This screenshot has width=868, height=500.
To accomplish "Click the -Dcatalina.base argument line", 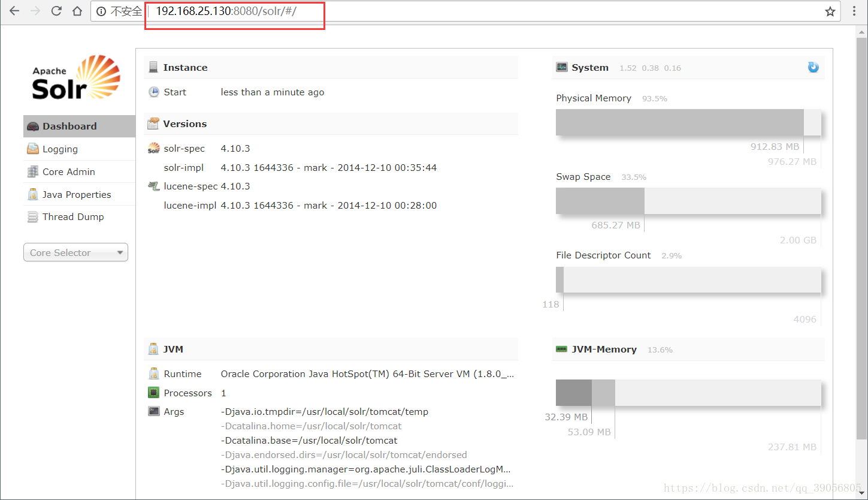I will (309, 440).
